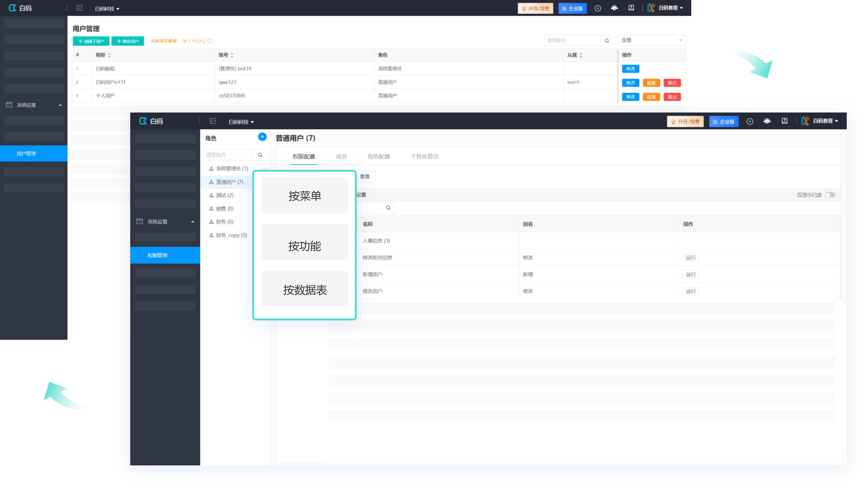The width and height of the screenshot is (868, 488).
Task: Click the help book icon in front window header
Action: pos(784,121)
